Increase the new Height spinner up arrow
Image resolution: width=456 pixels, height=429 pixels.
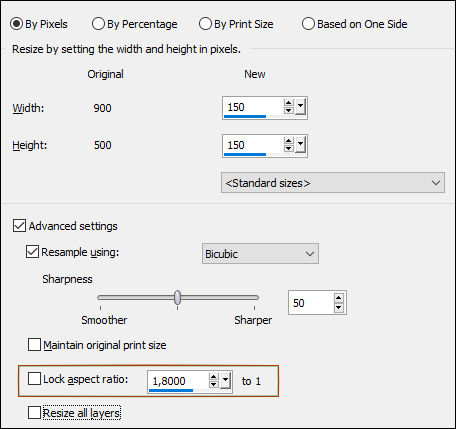(288, 141)
